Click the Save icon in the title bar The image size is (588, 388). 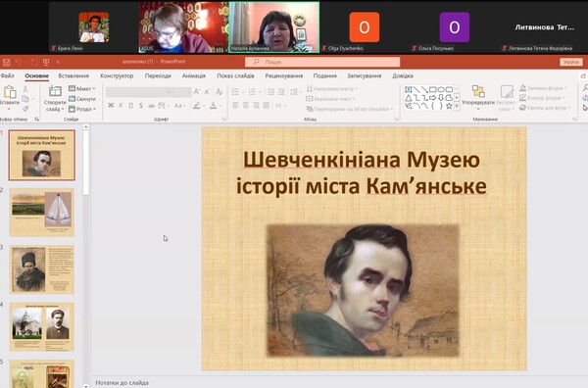point(7,62)
